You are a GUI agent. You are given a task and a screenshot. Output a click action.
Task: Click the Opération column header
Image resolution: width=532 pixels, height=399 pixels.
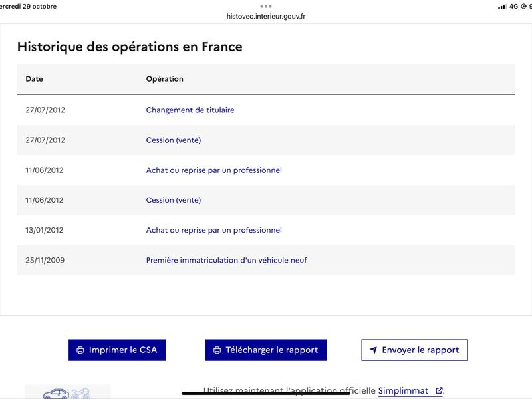click(x=164, y=79)
